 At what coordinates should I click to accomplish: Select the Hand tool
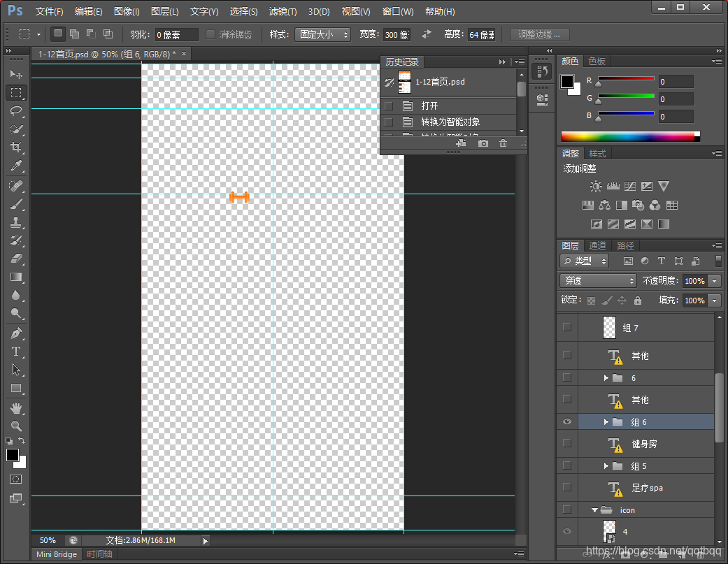pyautogui.click(x=16, y=408)
